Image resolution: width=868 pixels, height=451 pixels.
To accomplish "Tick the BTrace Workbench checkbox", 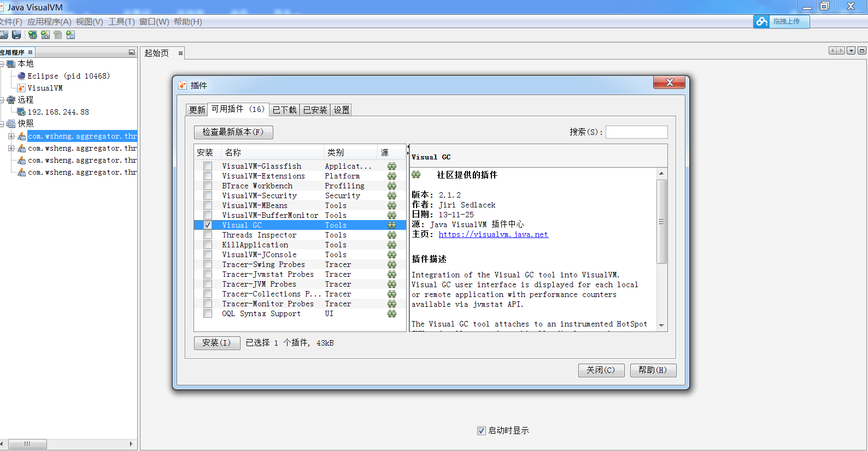I will click(208, 186).
